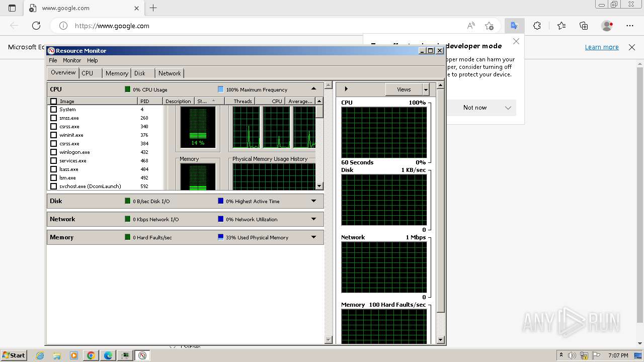This screenshot has height=362, width=644.
Task: Expand the Memory section
Action: pyautogui.click(x=314, y=237)
